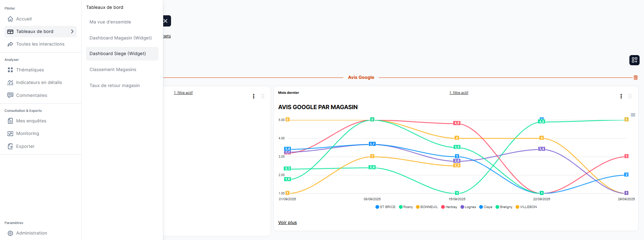The image size is (644, 240).
Task: Open the chart hamburger menu icon
Action: (633, 115)
